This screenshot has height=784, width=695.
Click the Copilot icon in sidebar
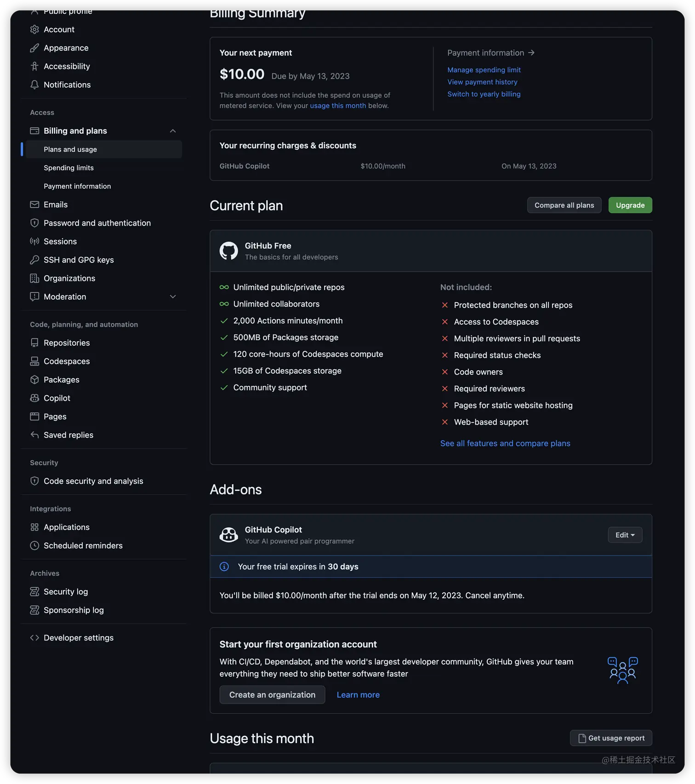click(34, 398)
